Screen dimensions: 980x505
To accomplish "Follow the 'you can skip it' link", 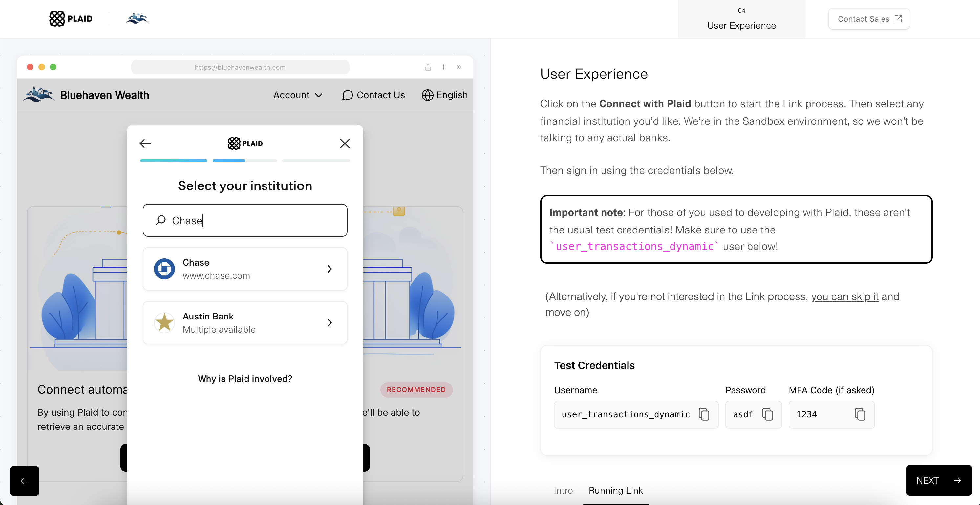I will tap(844, 296).
